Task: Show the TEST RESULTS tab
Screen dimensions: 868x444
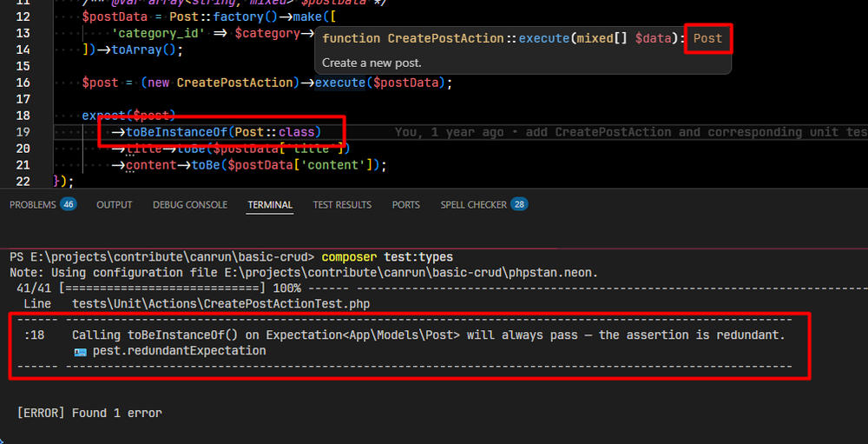Action: point(342,205)
